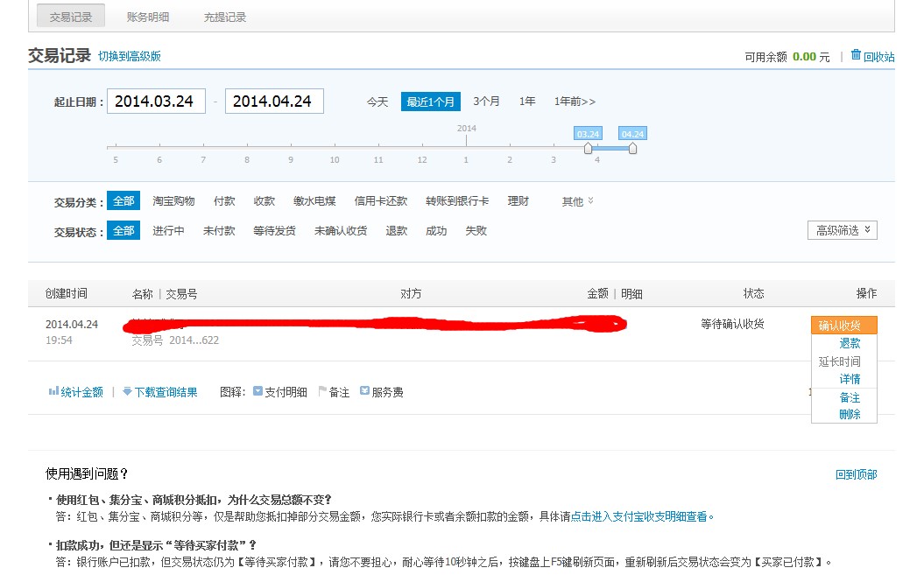924x575 pixels.
Task: Click the 服务费 legend icon
Action: coord(364,391)
